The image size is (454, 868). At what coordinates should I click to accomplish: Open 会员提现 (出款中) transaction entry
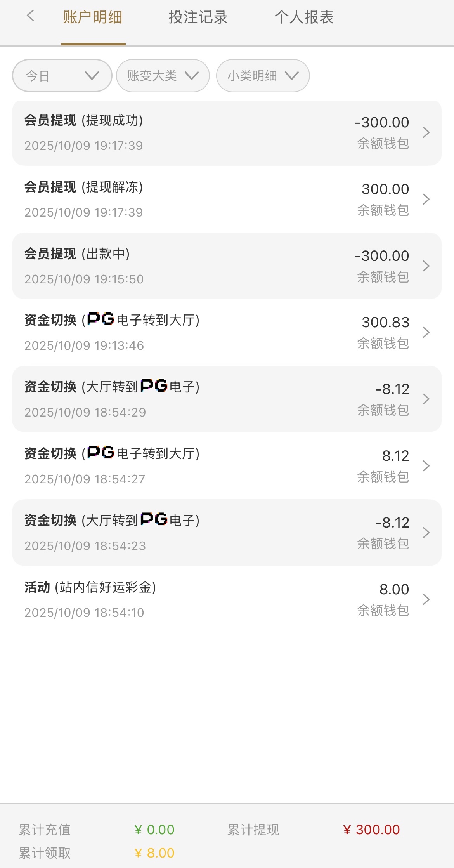pos(194,266)
